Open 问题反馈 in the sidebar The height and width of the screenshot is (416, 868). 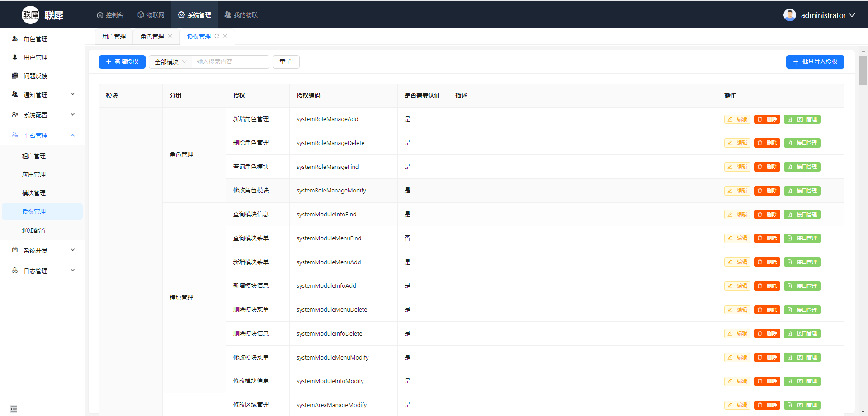coord(35,76)
